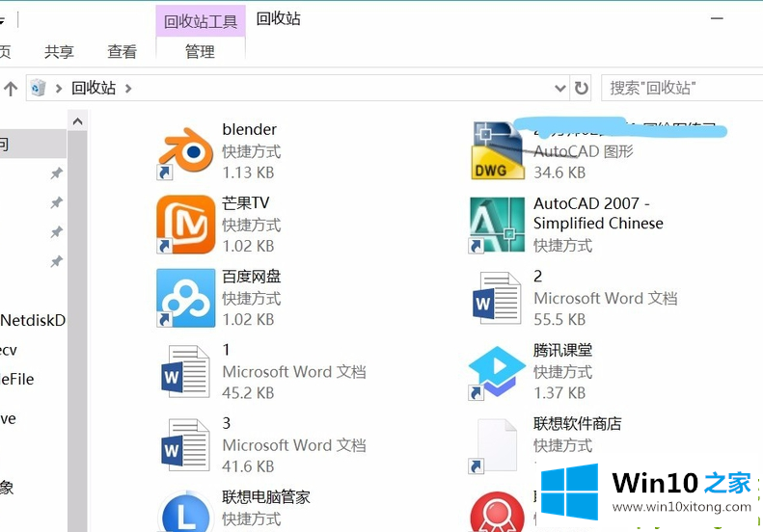Click the 百度网盘 file name
The image size is (763, 532).
pos(252,277)
